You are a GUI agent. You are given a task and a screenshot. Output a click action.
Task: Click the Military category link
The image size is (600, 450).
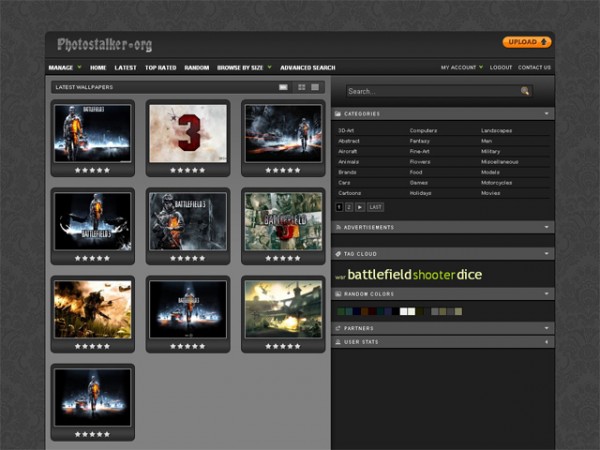pyautogui.click(x=491, y=151)
